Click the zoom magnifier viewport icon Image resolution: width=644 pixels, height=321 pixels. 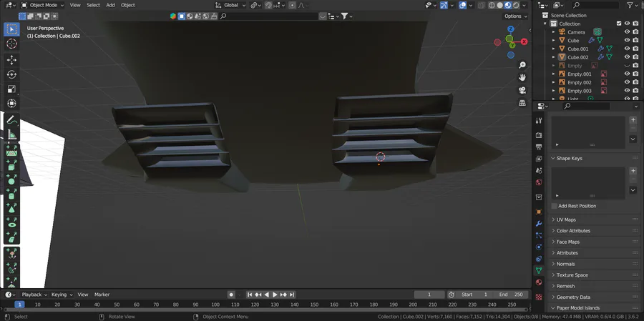[522, 65]
